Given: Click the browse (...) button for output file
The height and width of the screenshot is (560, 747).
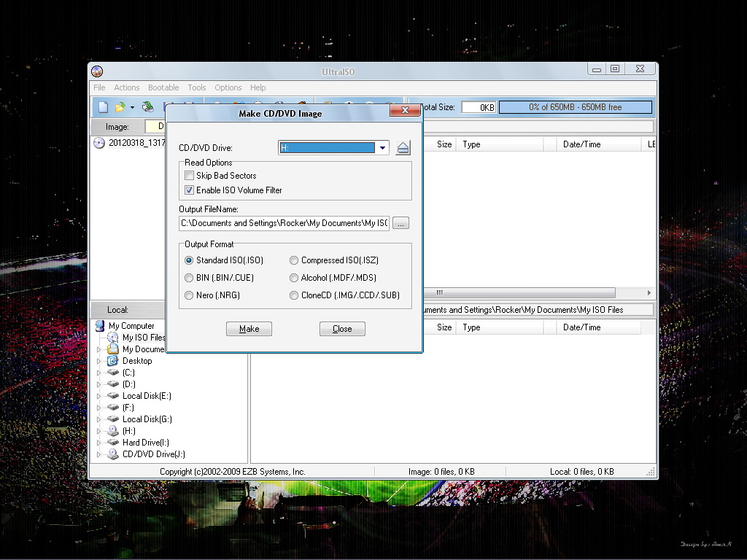Looking at the screenshot, I should (400, 223).
